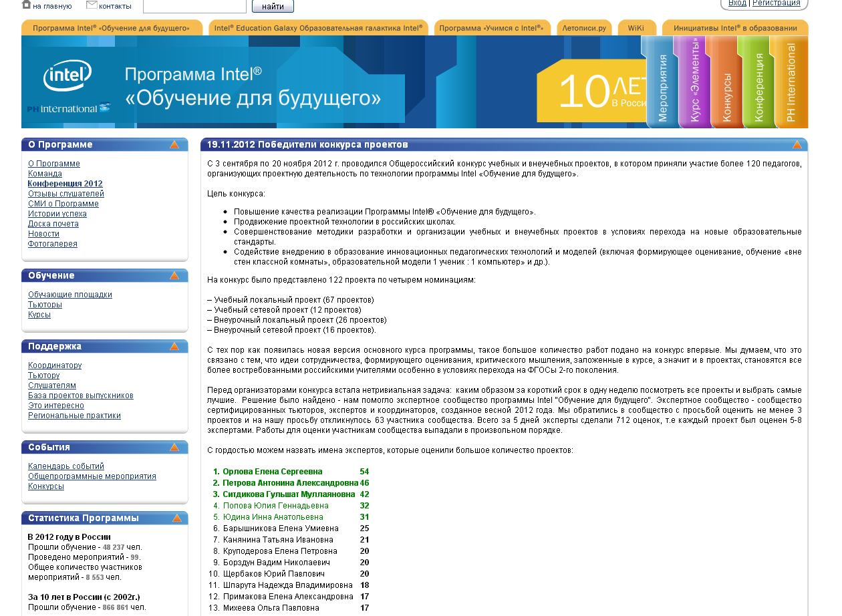Click expert name «Попова Юлия Геннадьевна»

(x=275, y=506)
